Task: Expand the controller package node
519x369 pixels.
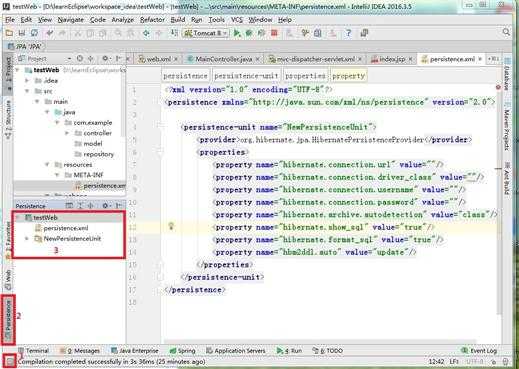Action: pos(67,133)
